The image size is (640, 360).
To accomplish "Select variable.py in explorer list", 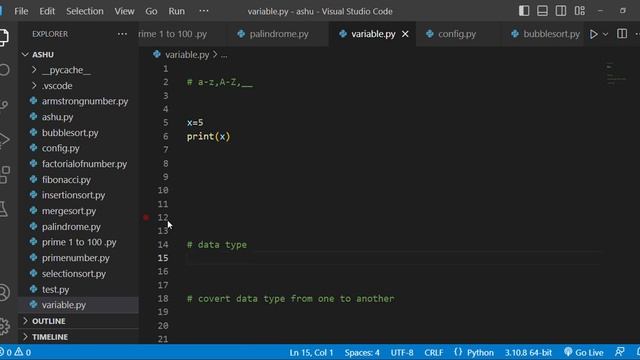I will [x=78, y=305].
